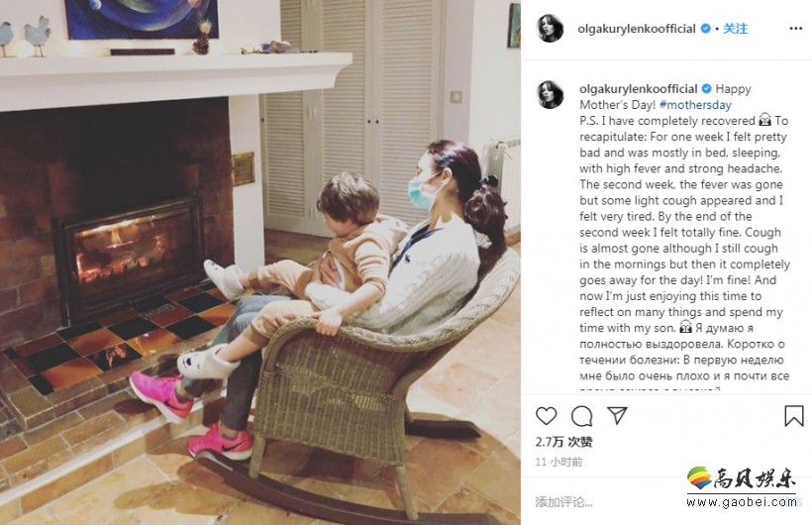Viewport: 812px width, 525px height.
Task: Open caption username olgakurylenkoofficial
Action: (639, 88)
